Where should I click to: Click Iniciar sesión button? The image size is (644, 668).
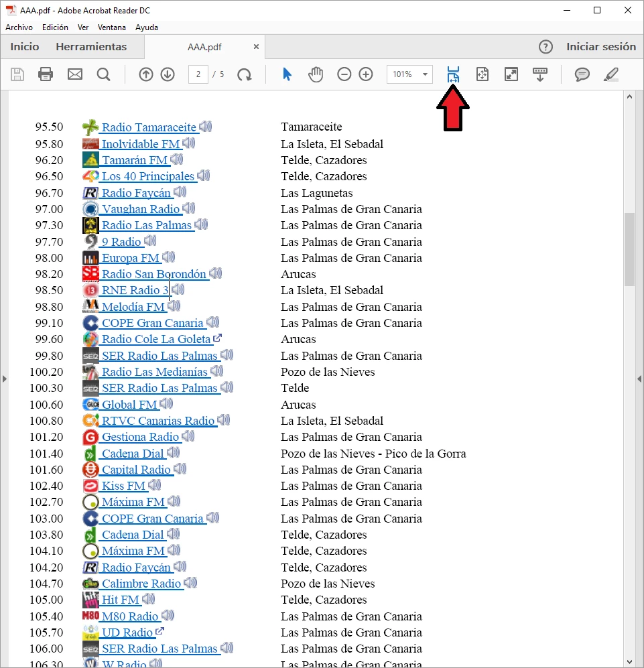(x=601, y=46)
